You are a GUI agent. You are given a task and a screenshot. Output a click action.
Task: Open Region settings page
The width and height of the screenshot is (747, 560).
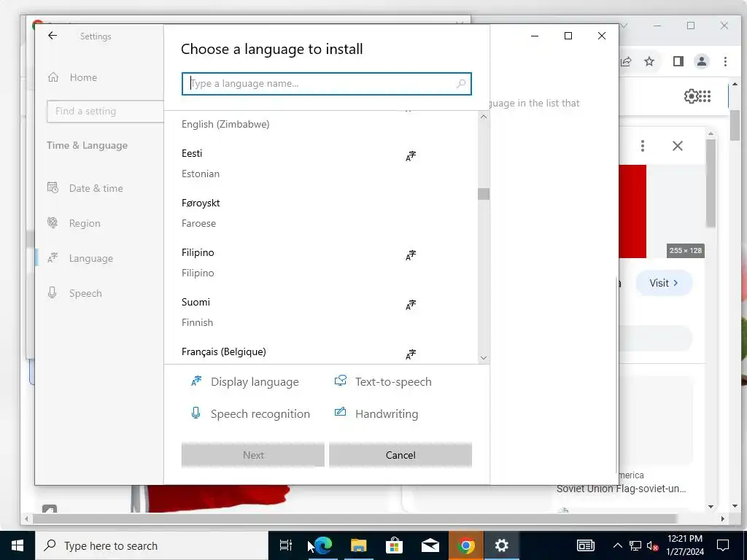coord(85,223)
